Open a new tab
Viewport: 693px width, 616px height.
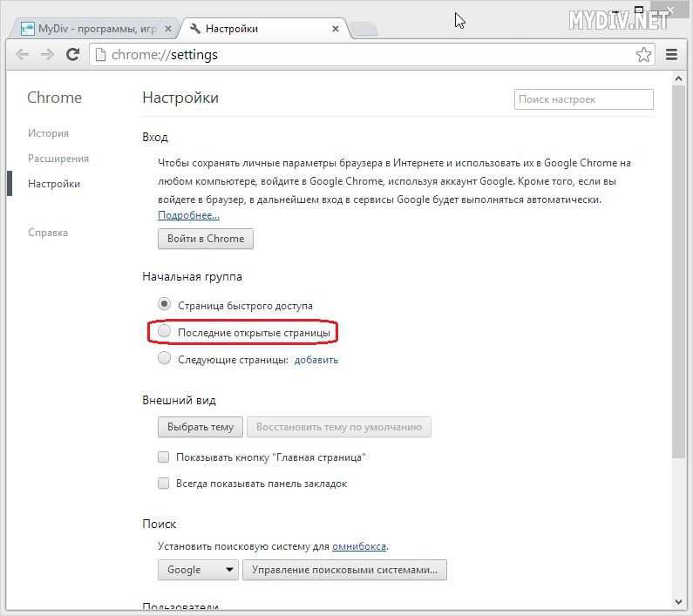pyautogui.click(x=365, y=29)
